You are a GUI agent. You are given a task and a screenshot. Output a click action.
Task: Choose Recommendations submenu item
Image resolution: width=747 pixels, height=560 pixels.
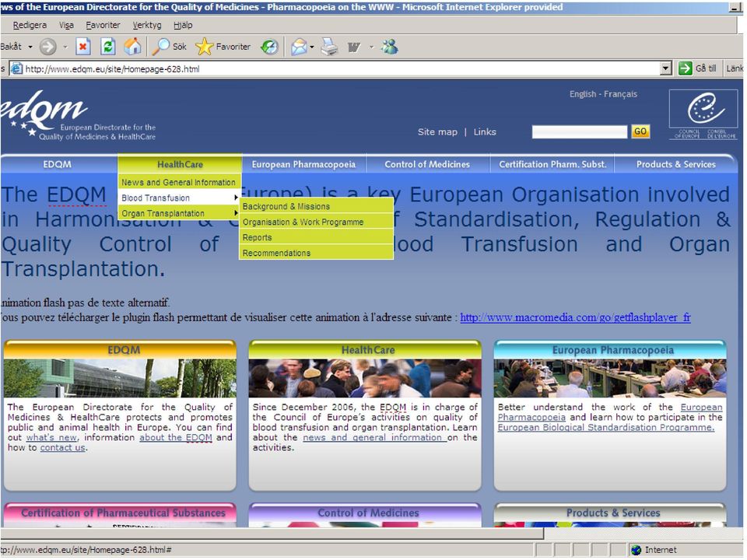coord(317,253)
